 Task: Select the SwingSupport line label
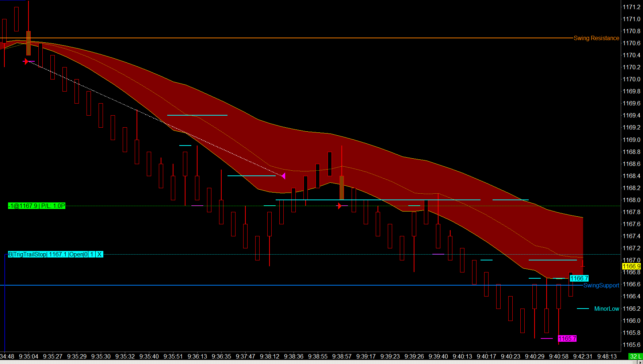click(601, 285)
